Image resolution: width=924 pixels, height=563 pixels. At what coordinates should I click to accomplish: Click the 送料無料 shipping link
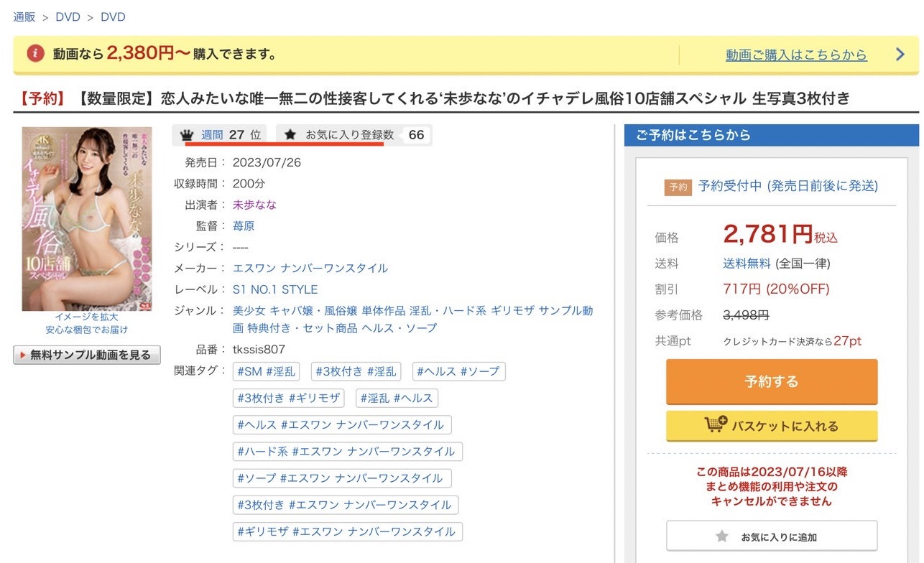[747, 264]
